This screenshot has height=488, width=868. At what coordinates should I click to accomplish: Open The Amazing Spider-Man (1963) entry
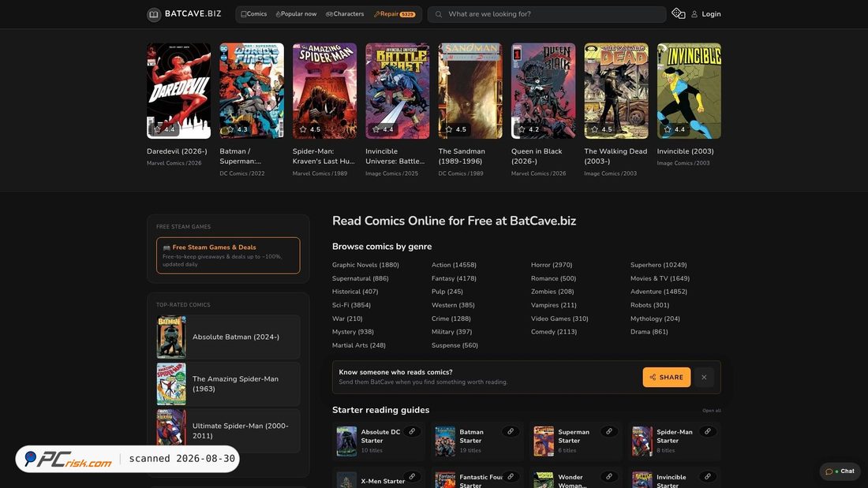[228, 384]
